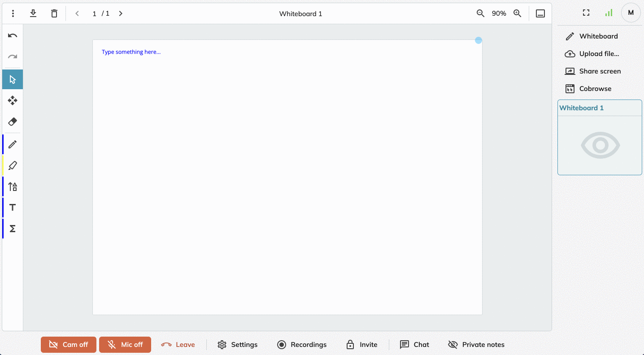Enter fullscreen mode
Image resolution: width=644 pixels, height=355 pixels.
(586, 13)
